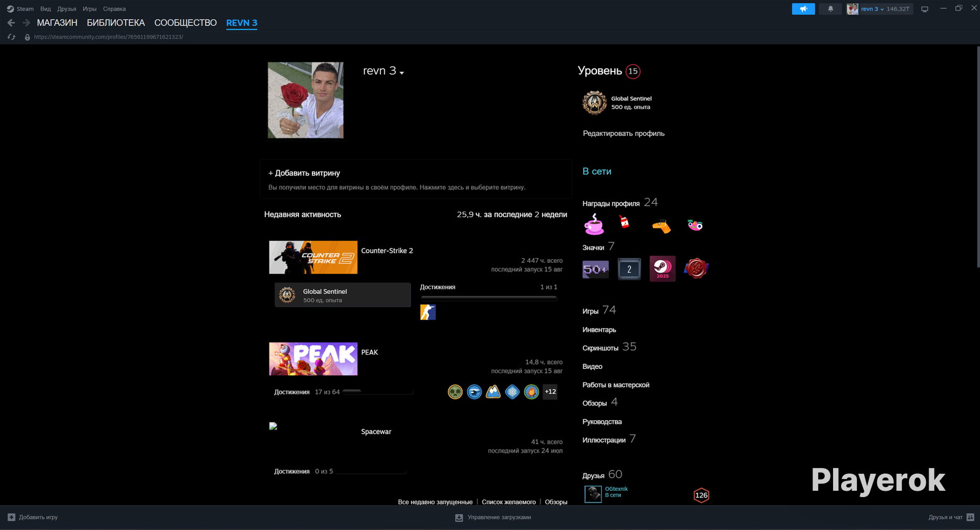Image resolution: width=980 pixels, height=530 pixels.
Task: Open the notifications bell
Action: point(830,9)
